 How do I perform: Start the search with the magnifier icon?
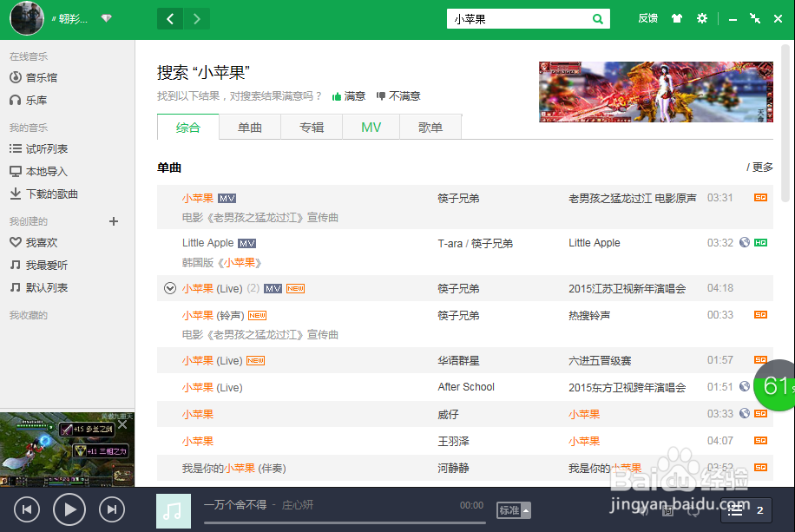(598, 17)
